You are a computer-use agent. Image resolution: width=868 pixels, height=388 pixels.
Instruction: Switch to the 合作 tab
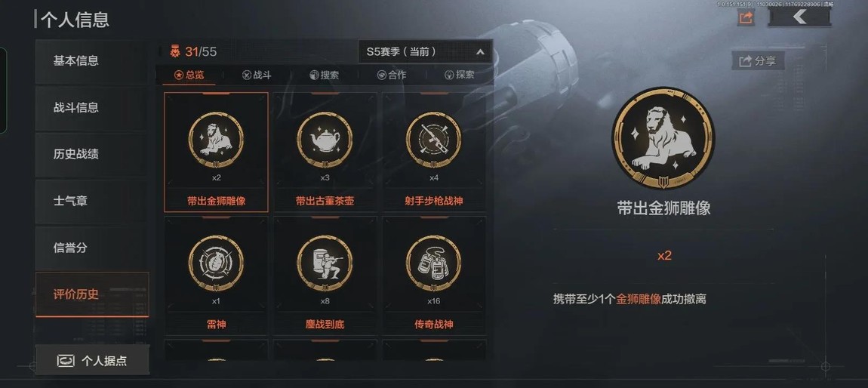click(x=392, y=75)
